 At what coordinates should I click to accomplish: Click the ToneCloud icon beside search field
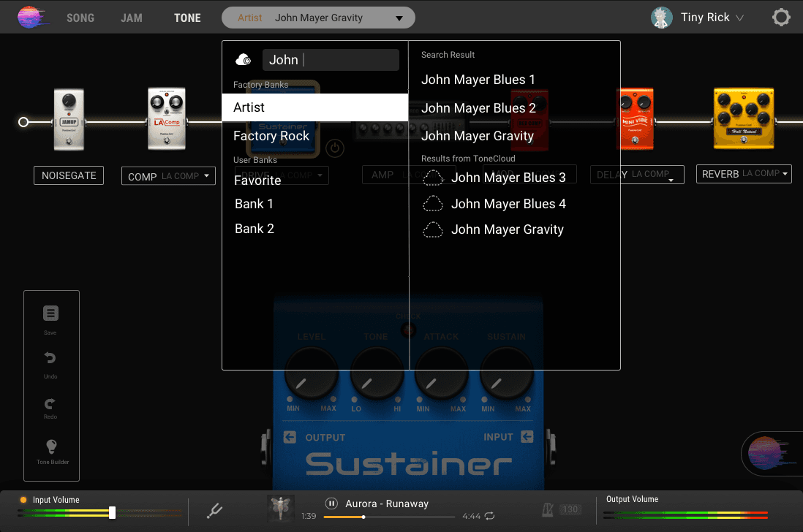tap(244, 60)
